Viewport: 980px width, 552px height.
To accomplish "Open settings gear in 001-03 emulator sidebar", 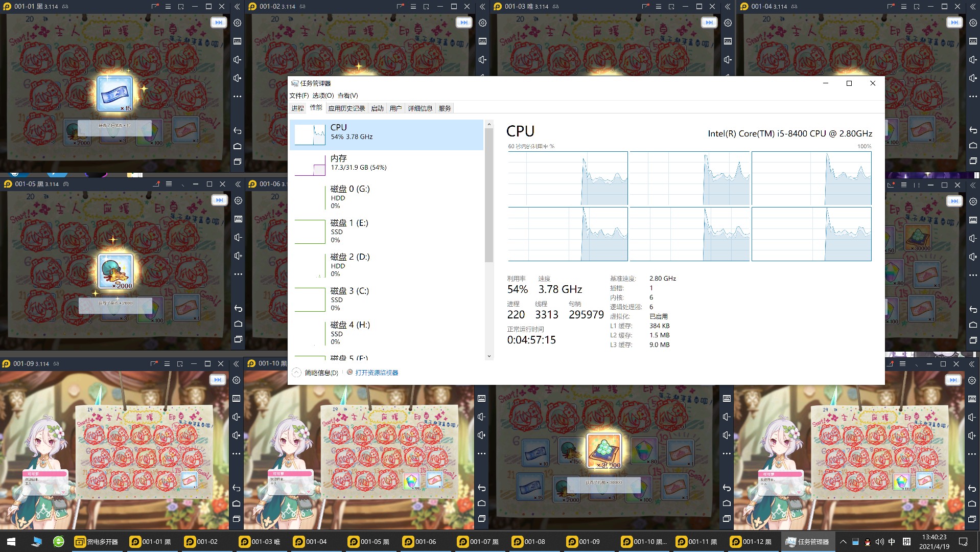I will click(728, 23).
